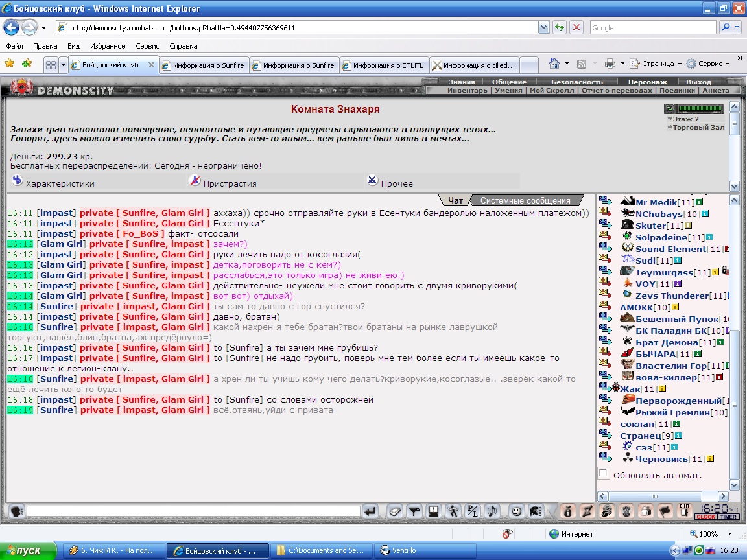Click the chat message input field
This screenshot has height=560, width=747.
coord(193,511)
